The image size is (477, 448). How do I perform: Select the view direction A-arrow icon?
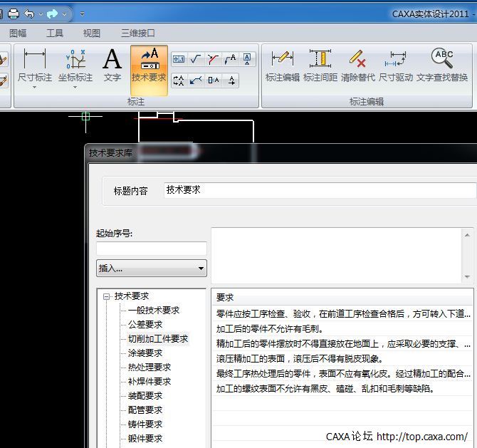(231, 80)
